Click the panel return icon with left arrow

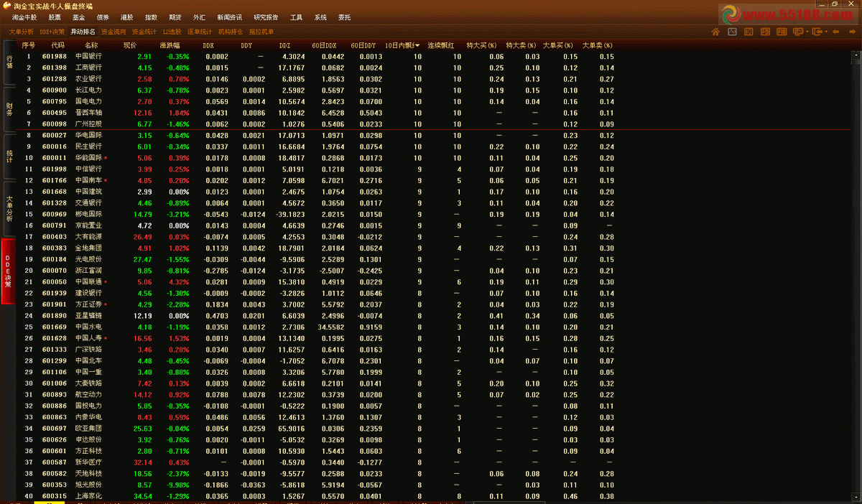[x=818, y=32]
